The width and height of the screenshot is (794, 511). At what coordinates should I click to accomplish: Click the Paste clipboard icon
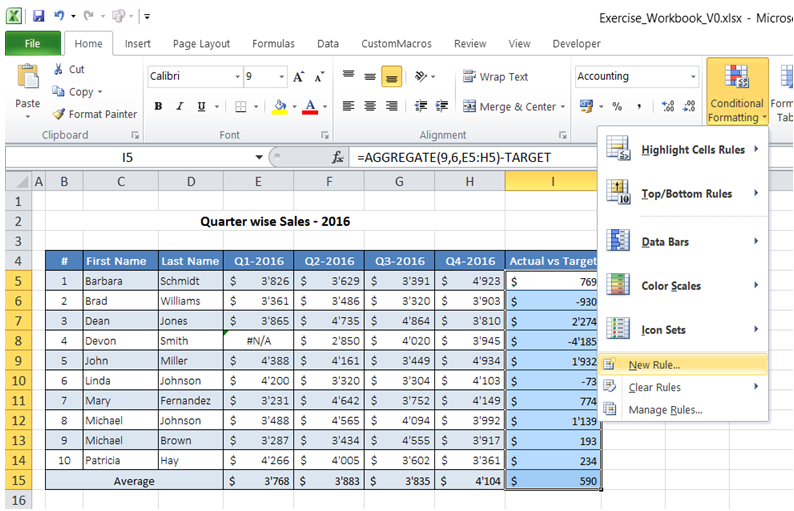[x=27, y=78]
